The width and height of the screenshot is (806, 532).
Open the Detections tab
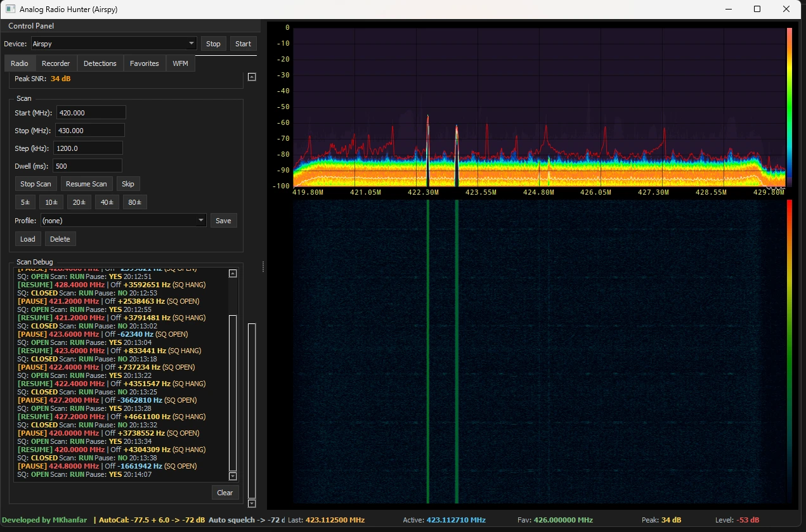[x=100, y=63]
